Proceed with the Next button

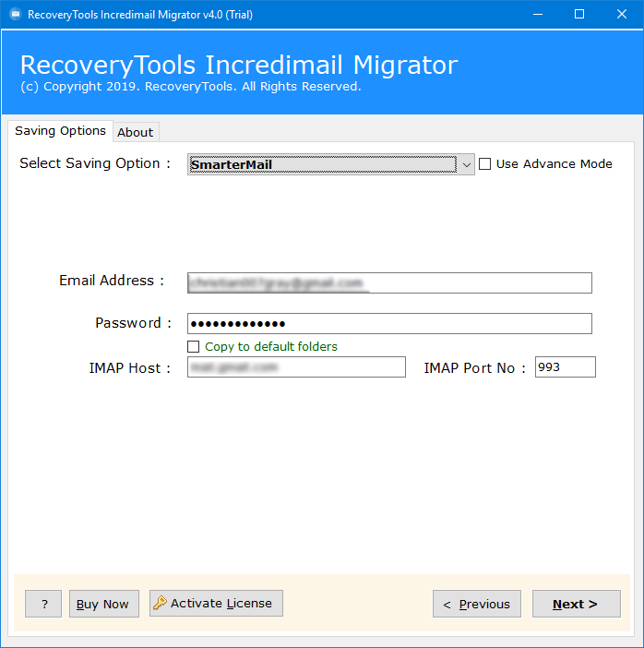(577, 604)
